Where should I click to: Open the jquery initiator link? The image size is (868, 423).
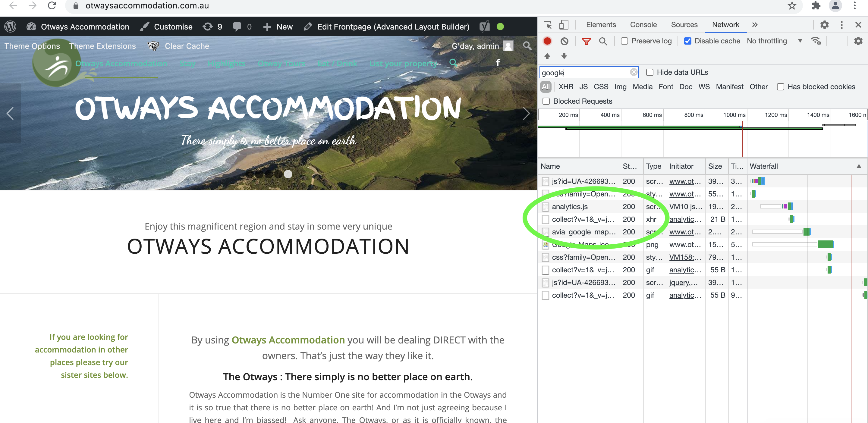point(683,283)
